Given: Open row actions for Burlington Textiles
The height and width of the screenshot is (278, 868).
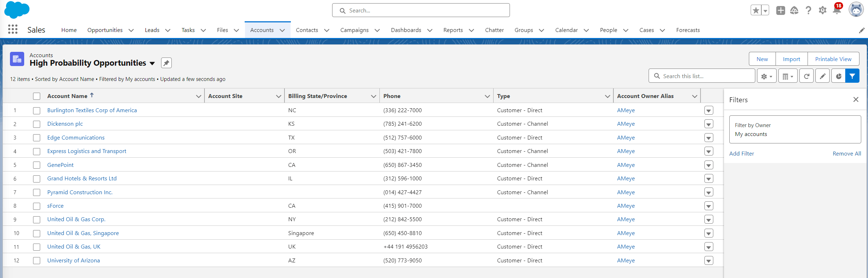Looking at the screenshot, I should 709,110.
